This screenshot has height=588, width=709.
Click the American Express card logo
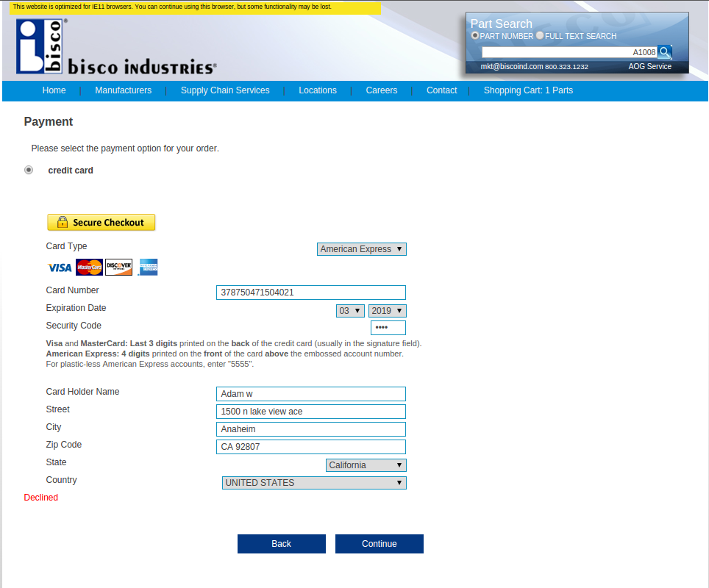coord(148,267)
